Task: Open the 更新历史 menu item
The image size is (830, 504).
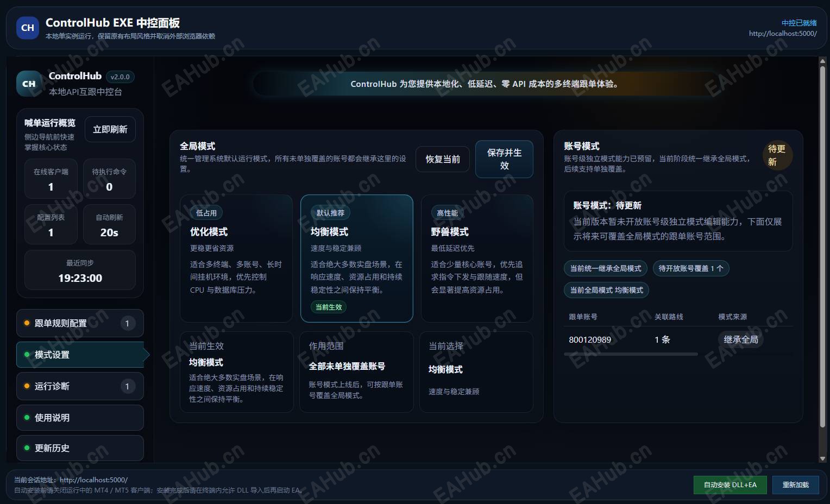Action: coord(80,448)
